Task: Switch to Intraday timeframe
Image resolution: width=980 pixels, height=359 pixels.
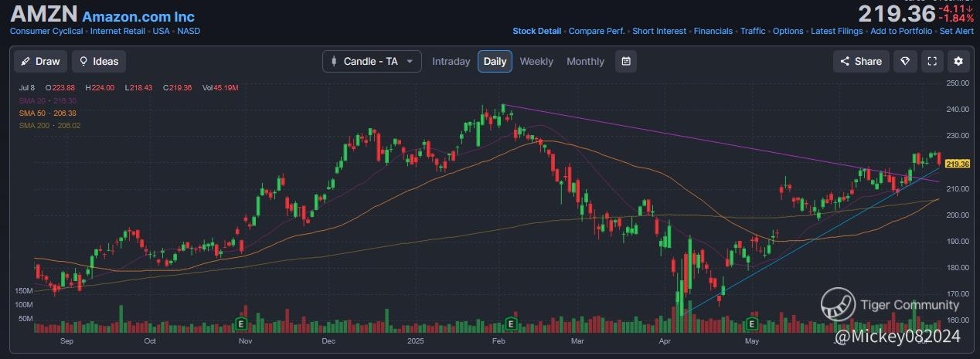Action: tap(451, 62)
